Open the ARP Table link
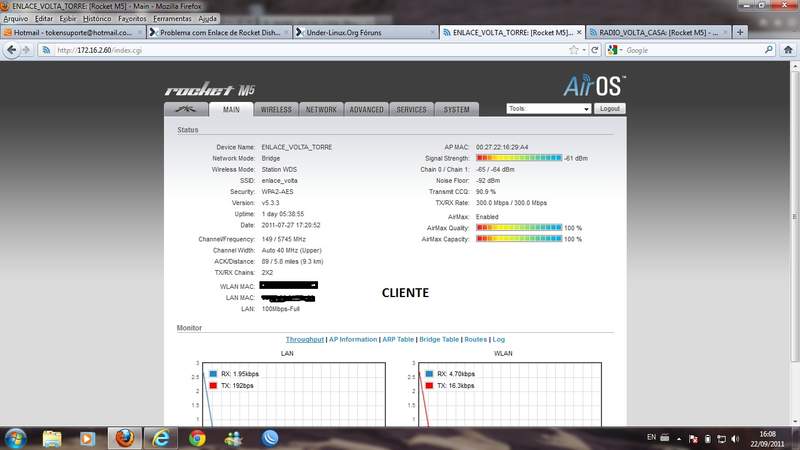800x450 pixels. 398,339
